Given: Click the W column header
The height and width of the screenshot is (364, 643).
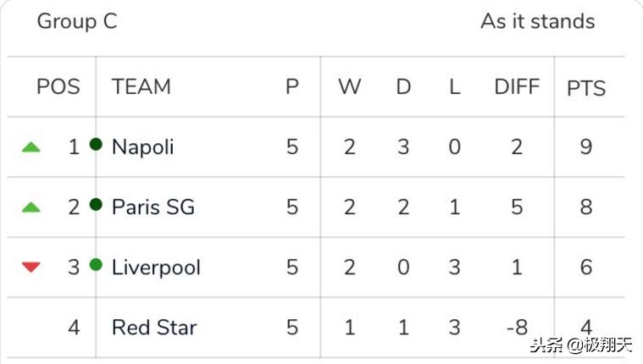Looking at the screenshot, I should [x=349, y=86].
